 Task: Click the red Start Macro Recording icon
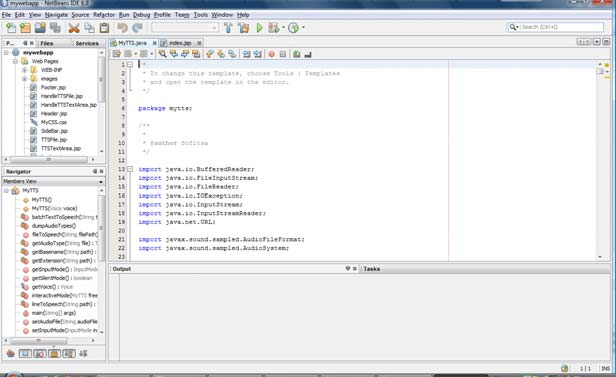(271, 54)
